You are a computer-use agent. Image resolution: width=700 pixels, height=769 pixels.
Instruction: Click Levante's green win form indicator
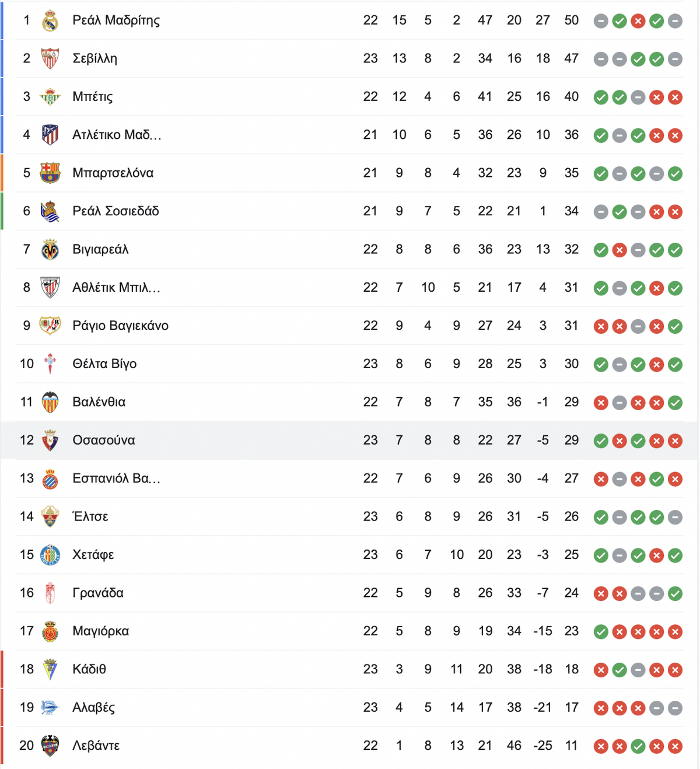tap(638, 746)
